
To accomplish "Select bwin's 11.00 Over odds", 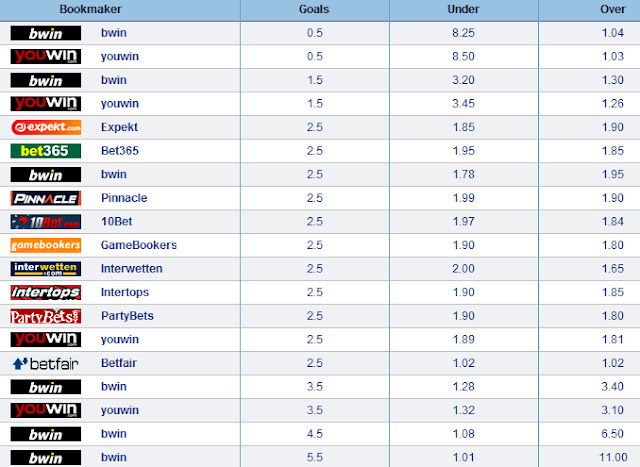I will click(613, 457).
